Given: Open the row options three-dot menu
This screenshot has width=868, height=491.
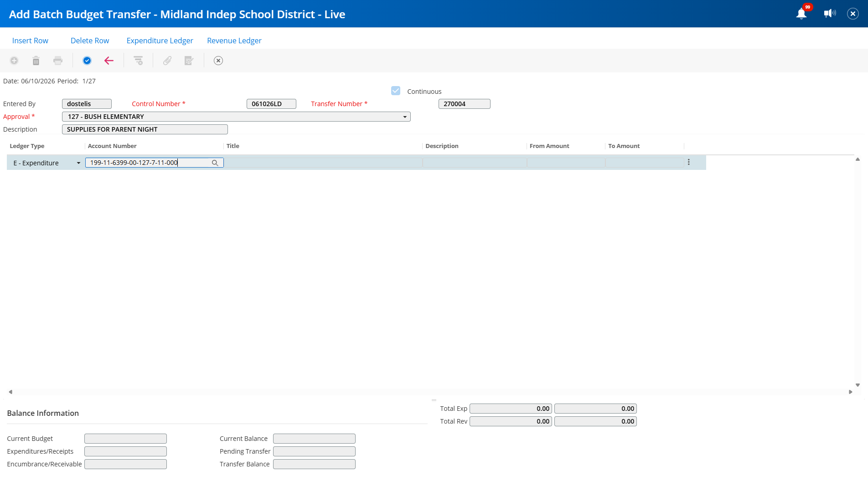Looking at the screenshot, I should pos(689,162).
